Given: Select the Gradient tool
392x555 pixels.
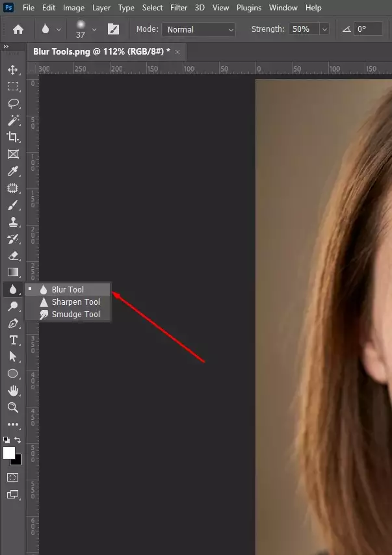Looking at the screenshot, I should tap(13, 272).
